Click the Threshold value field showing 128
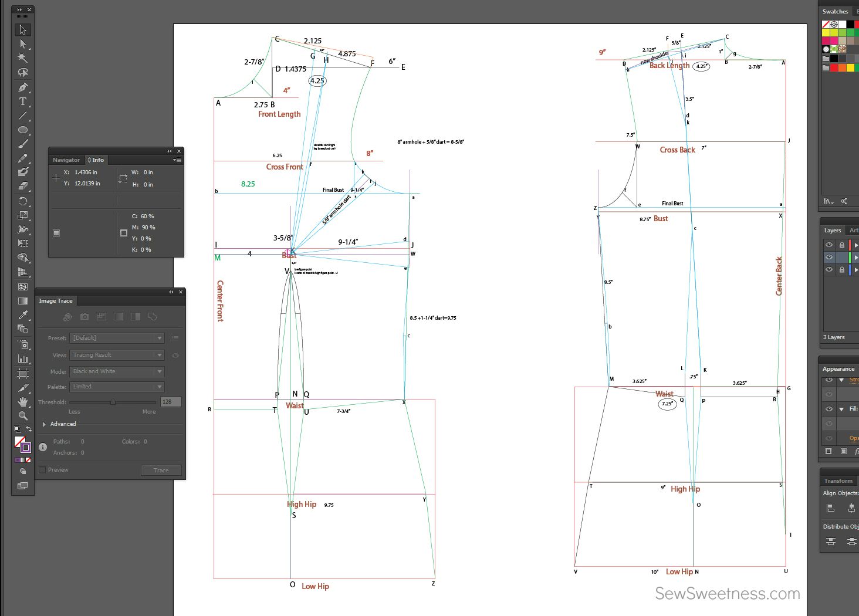This screenshot has height=616, width=859. click(x=170, y=402)
